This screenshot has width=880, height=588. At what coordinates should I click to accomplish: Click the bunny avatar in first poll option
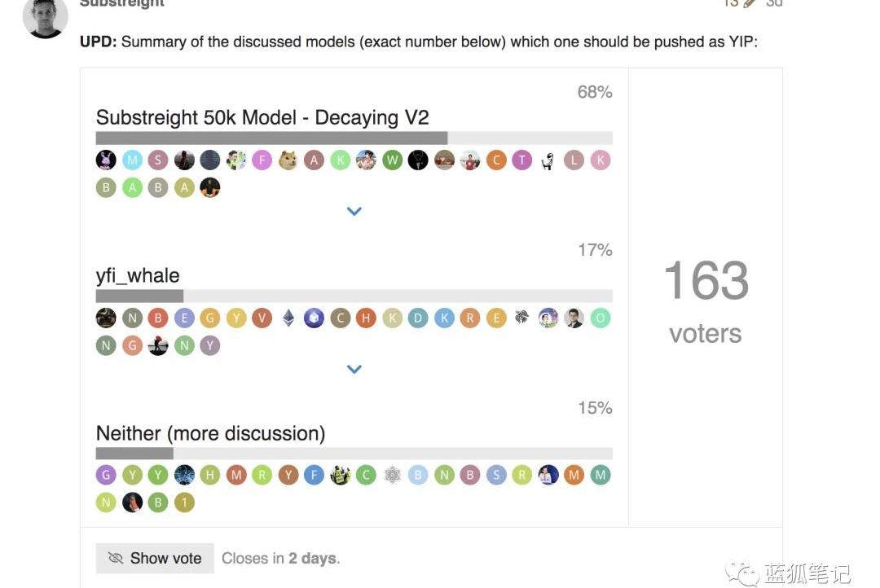tap(106, 160)
